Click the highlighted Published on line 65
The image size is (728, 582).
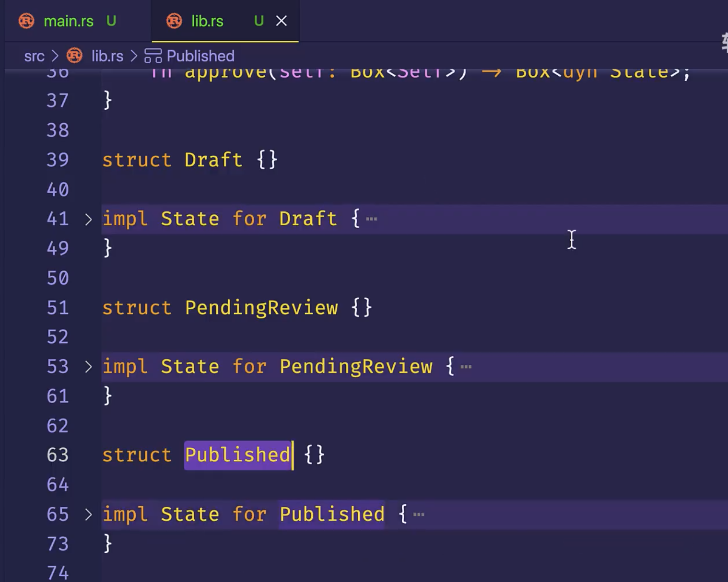(332, 514)
